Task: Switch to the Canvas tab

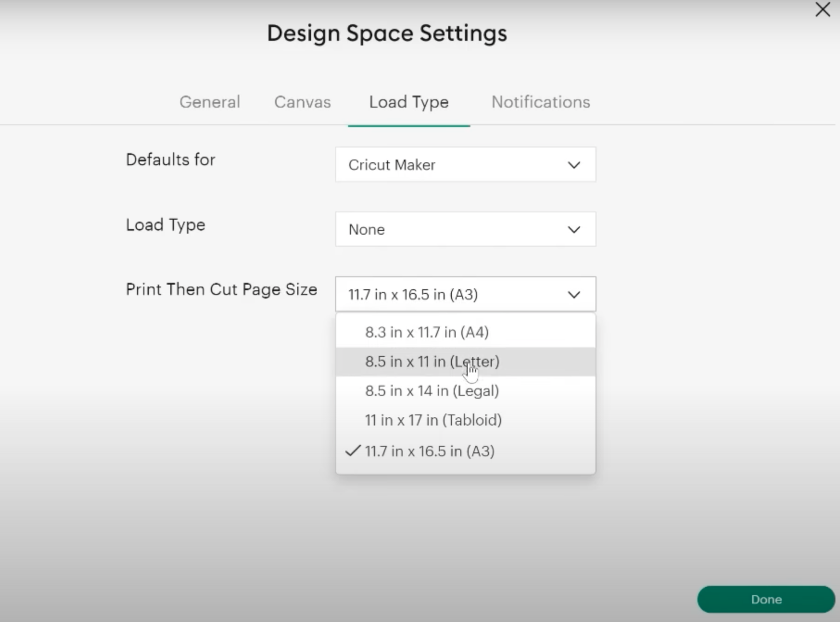Action: (x=302, y=102)
